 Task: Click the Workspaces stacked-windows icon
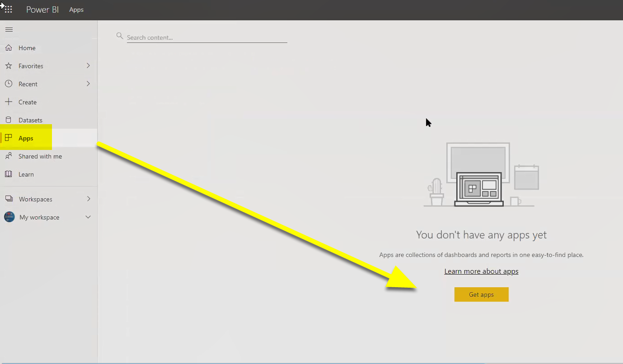click(x=9, y=199)
